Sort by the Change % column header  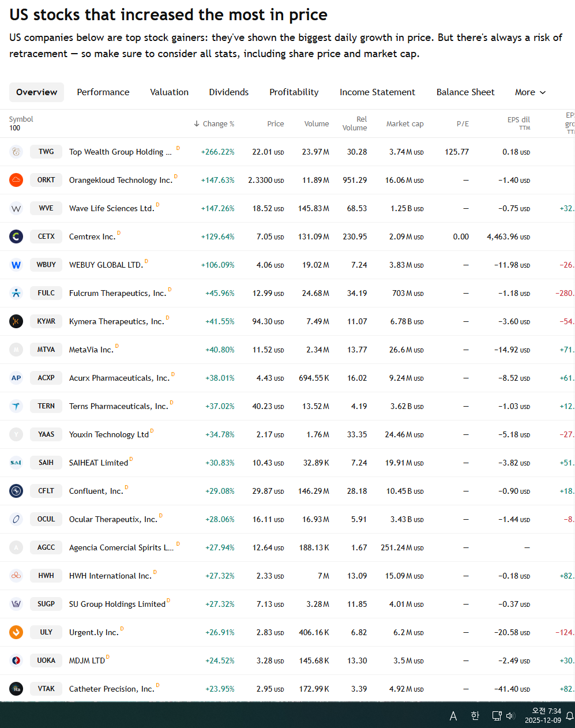click(214, 123)
